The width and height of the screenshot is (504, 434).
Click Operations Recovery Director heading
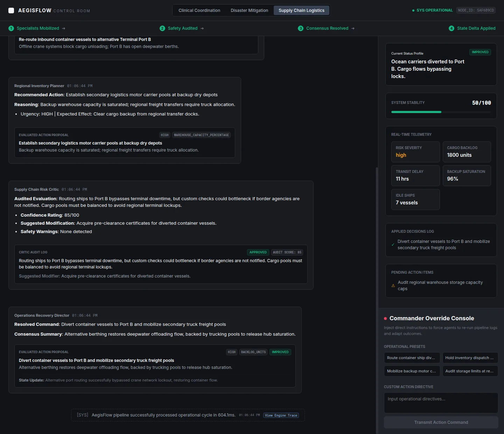tap(42, 316)
